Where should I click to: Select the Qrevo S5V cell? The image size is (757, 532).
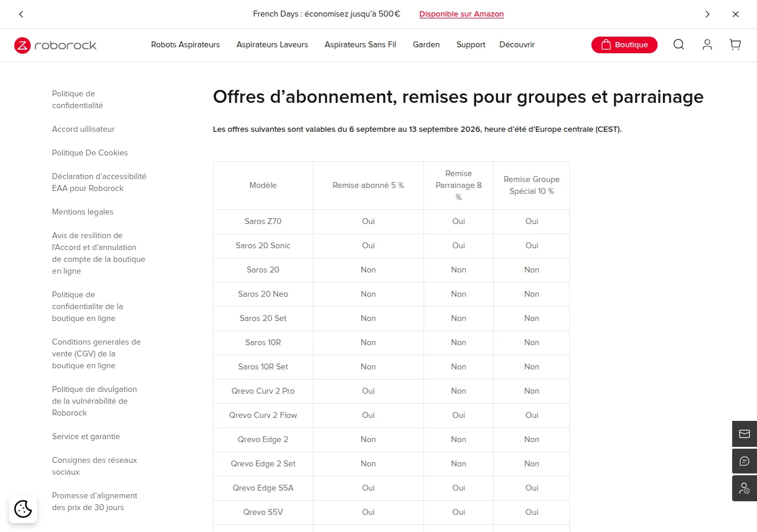coord(263,512)
